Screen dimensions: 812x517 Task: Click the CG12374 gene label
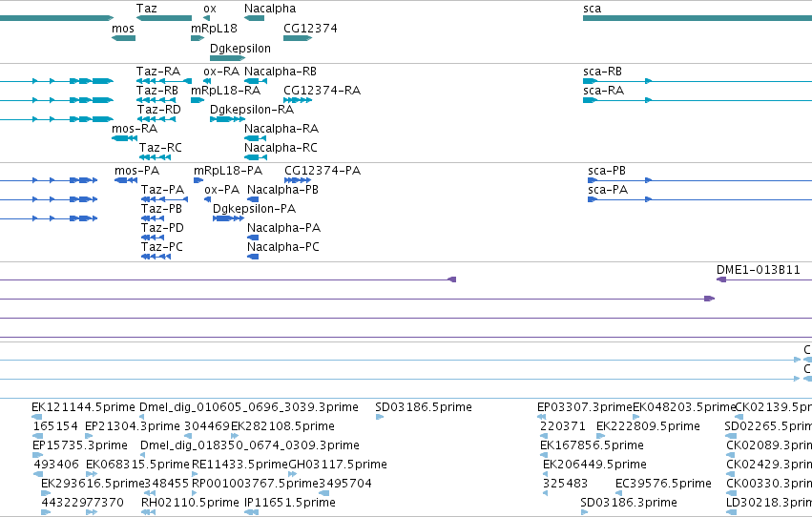coord(310,29)
